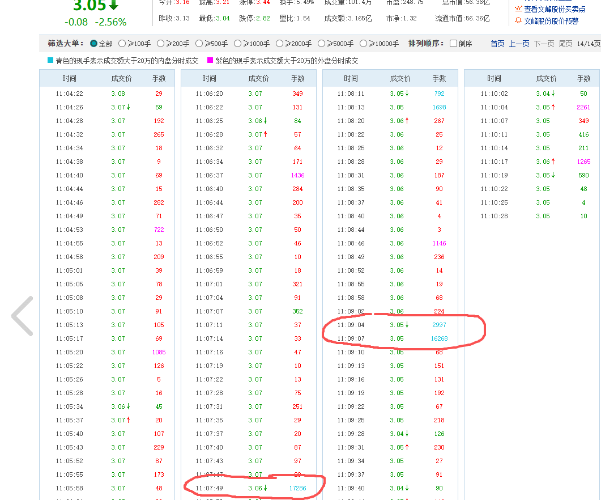Click the 排列顺序 sort order label
This screenshot has height=500, width=601.
click(426, 44)
